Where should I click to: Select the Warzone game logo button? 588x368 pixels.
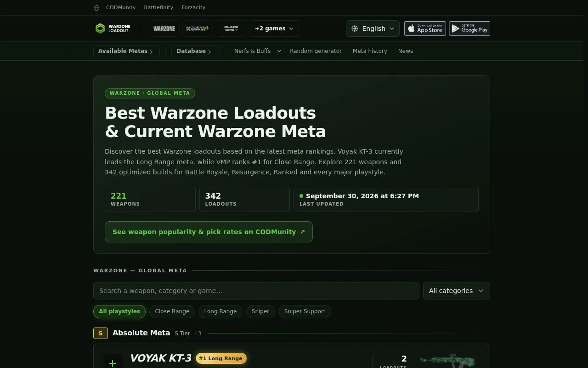(x=164, y=29)
